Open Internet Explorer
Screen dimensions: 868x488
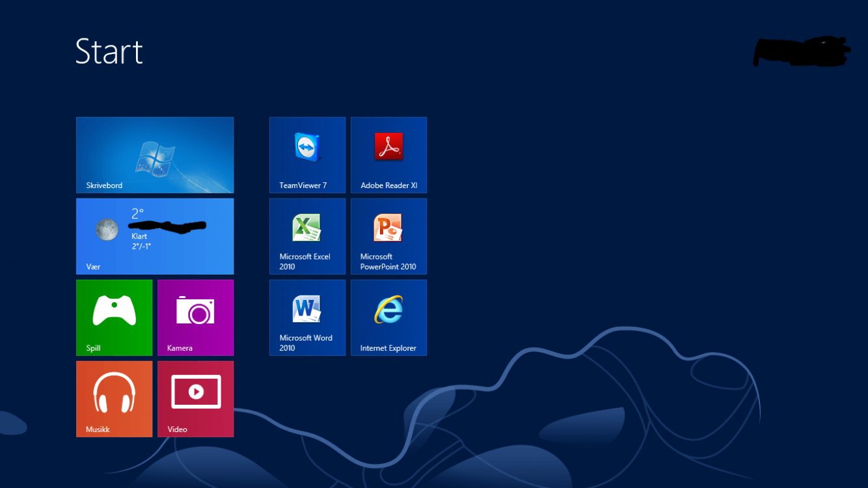(388, 318)
